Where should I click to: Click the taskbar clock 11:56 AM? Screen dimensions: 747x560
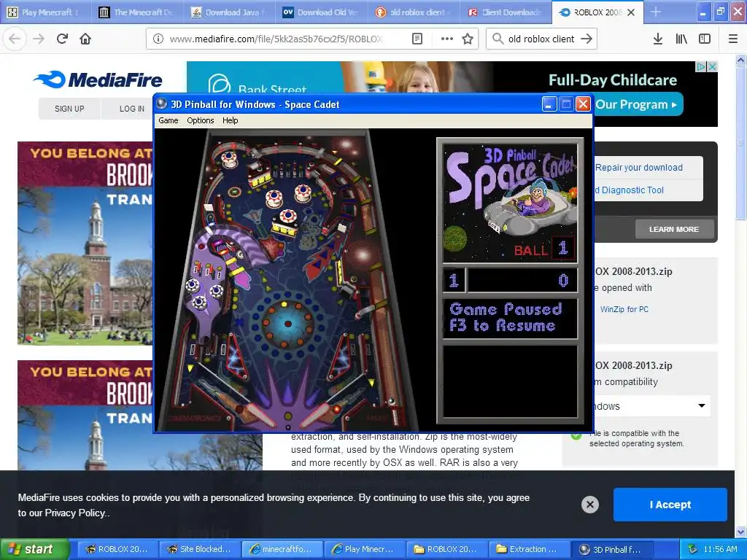click(720, 549)
